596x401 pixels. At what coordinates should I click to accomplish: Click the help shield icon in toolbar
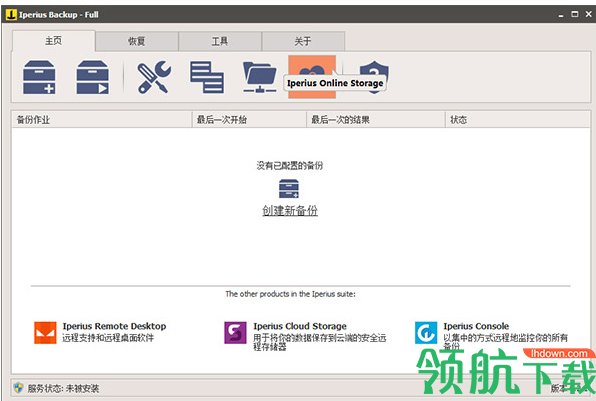(374, 77)
